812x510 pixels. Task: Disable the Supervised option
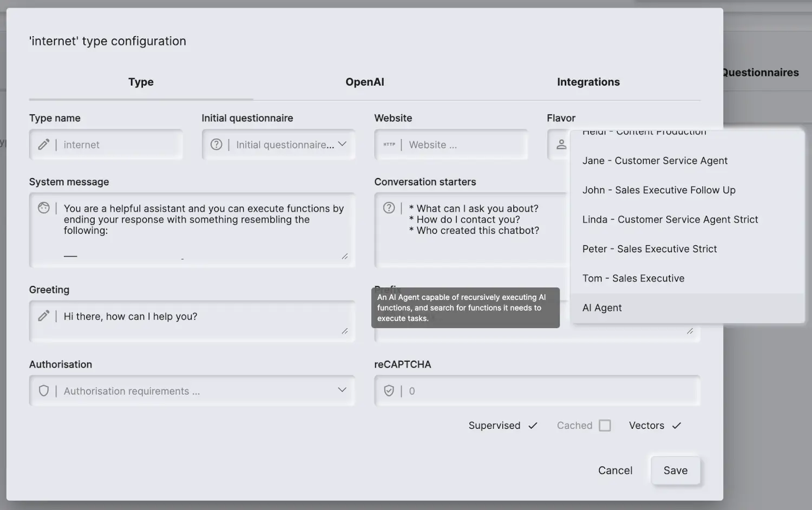click(533, 425)
